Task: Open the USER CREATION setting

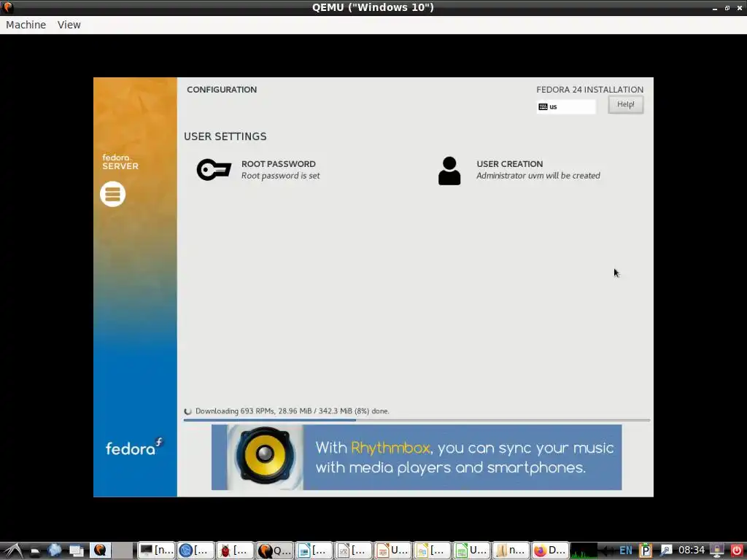Action: [x=519, y=170]
